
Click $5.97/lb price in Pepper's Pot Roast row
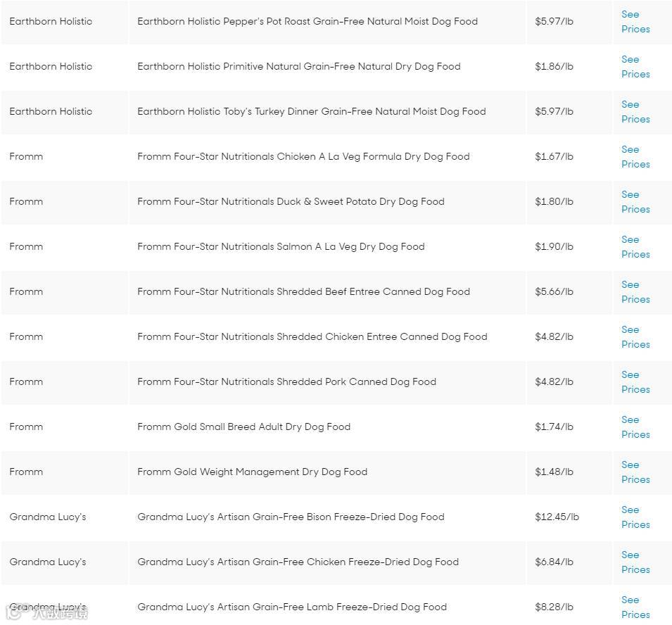(554, 21)
